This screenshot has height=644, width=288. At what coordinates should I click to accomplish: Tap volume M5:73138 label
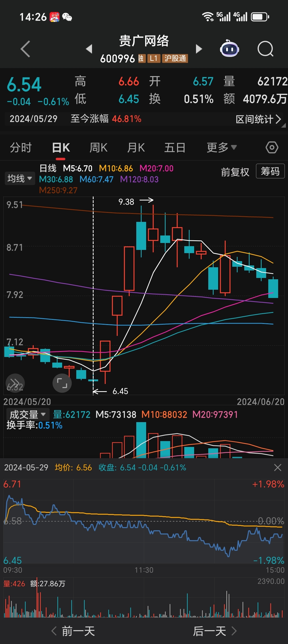tap(116, 414)
